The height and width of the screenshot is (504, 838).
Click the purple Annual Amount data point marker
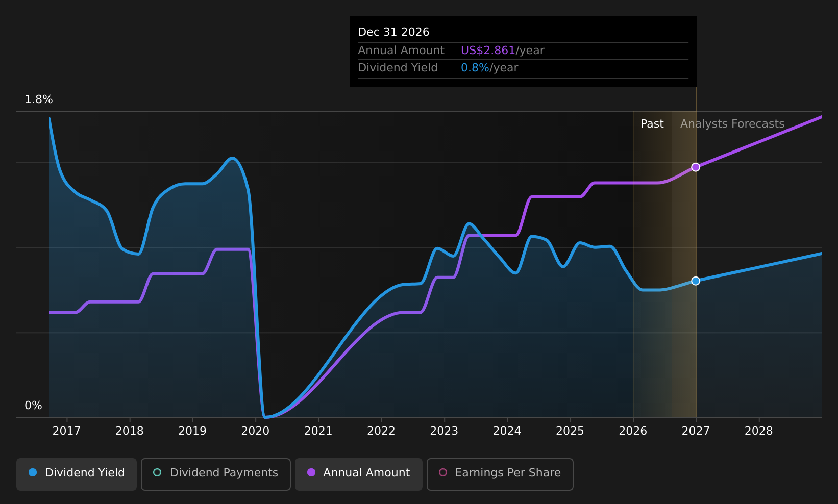pos(696,167)
